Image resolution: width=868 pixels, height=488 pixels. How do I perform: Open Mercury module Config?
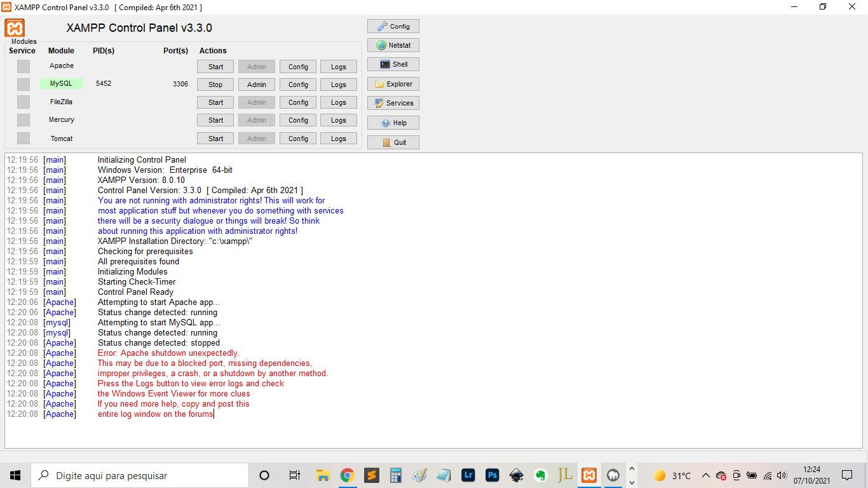pos(298,120)
